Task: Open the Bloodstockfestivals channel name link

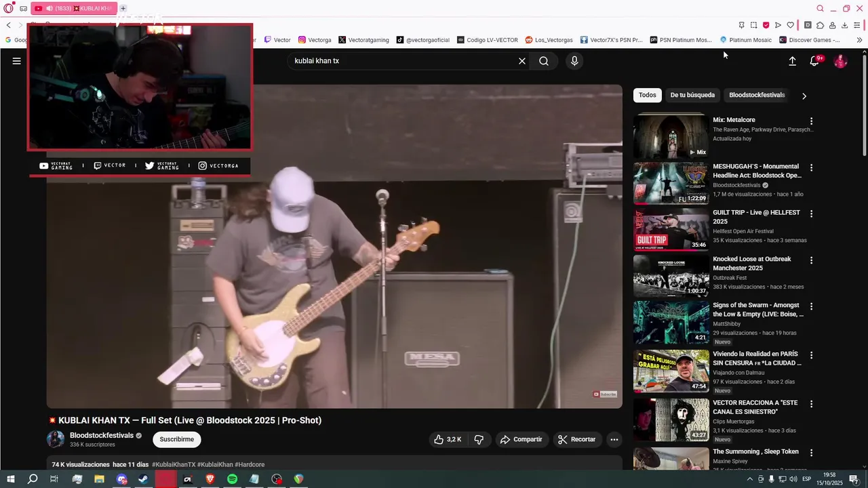Action: (102, 435)
